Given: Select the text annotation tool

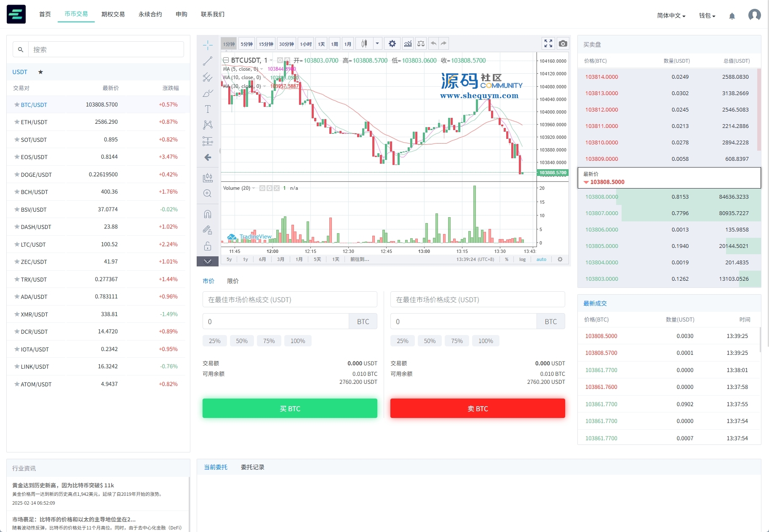Looking at the screenshot, I should pos(208,109).
